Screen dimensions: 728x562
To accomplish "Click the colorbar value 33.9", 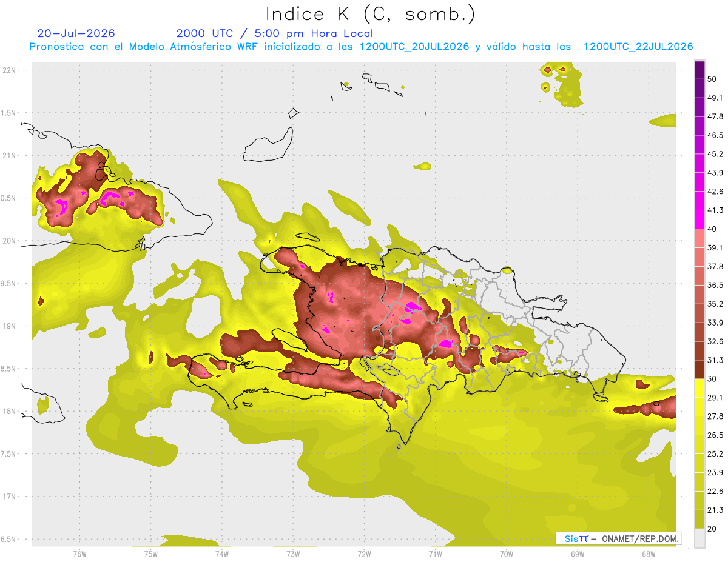I will pos(716,323).
